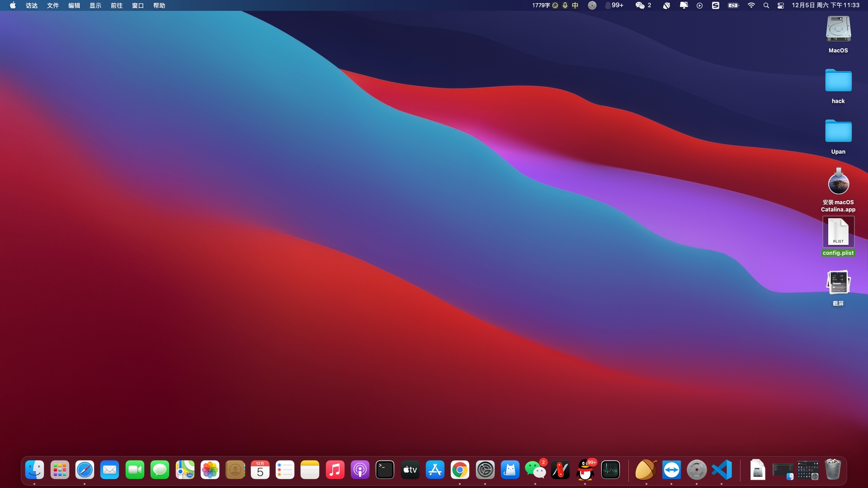
Task: Open WeChat in the dock
Action: pyautogui.click(x=535, y=470)
